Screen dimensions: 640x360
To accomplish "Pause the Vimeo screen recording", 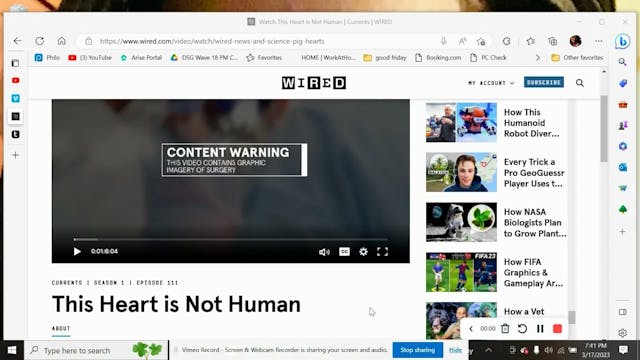I will coord(540,329).
